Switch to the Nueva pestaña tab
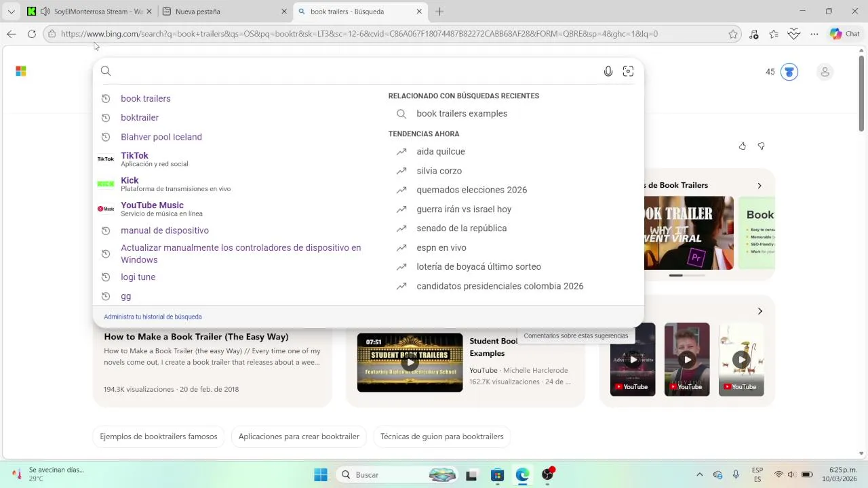 [x=225, y=12]
